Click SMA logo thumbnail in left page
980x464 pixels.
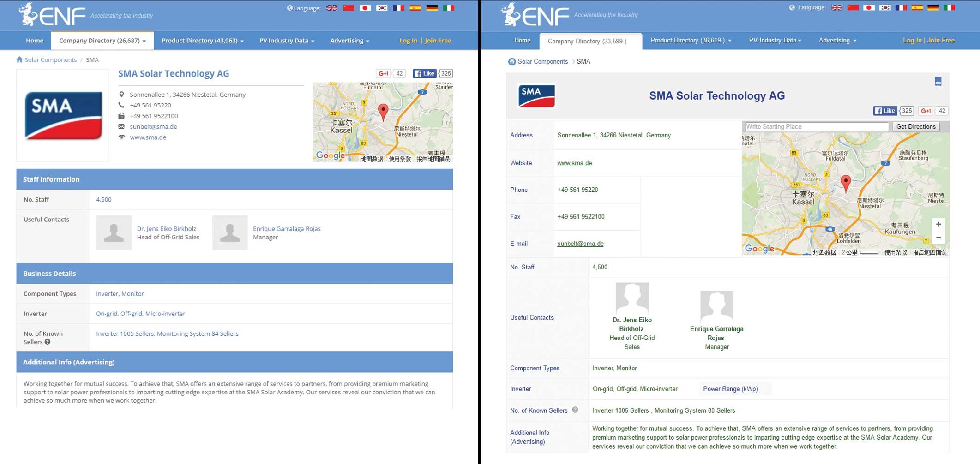pos(63,115)
